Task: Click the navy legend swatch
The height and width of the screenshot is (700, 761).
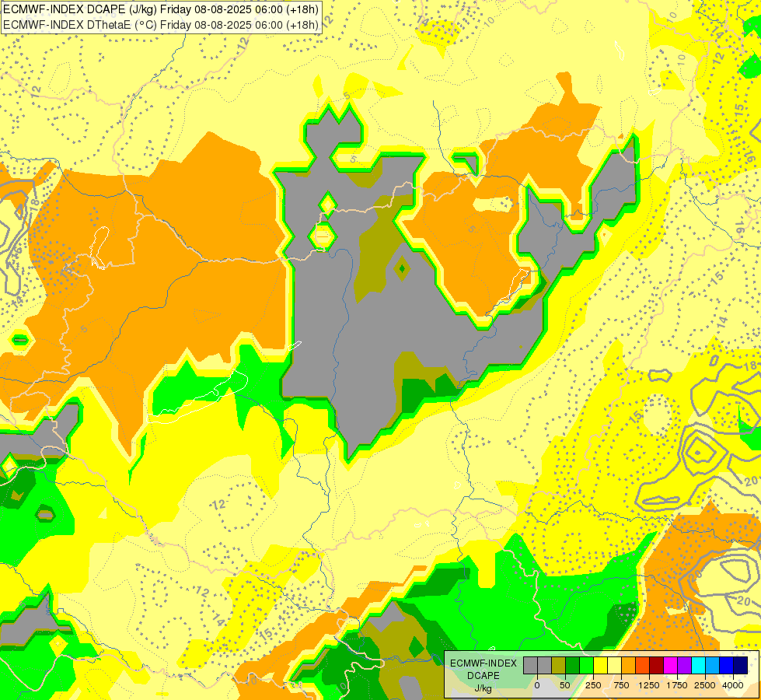Action: click(x=740, y=665)
